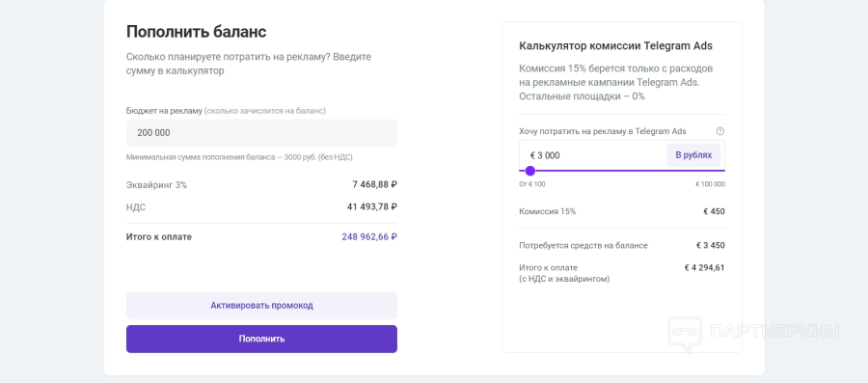Click the minimum top-up amount hint text
Screen dimensions: 868x383
(x=239, y=157)
